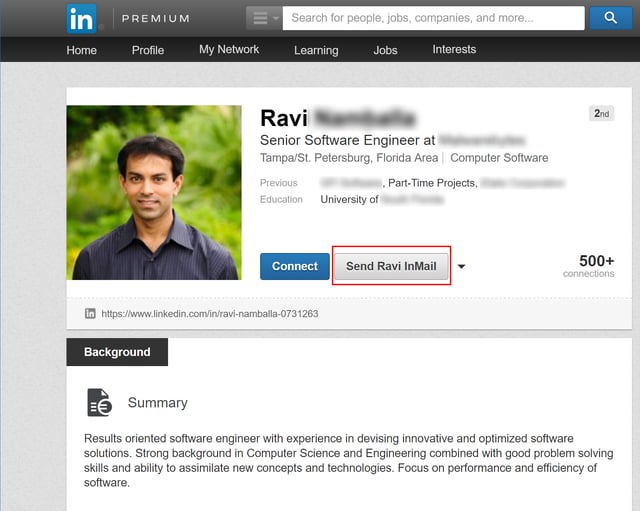Select My Network in the navigation bar

click(x=229, y=50)
